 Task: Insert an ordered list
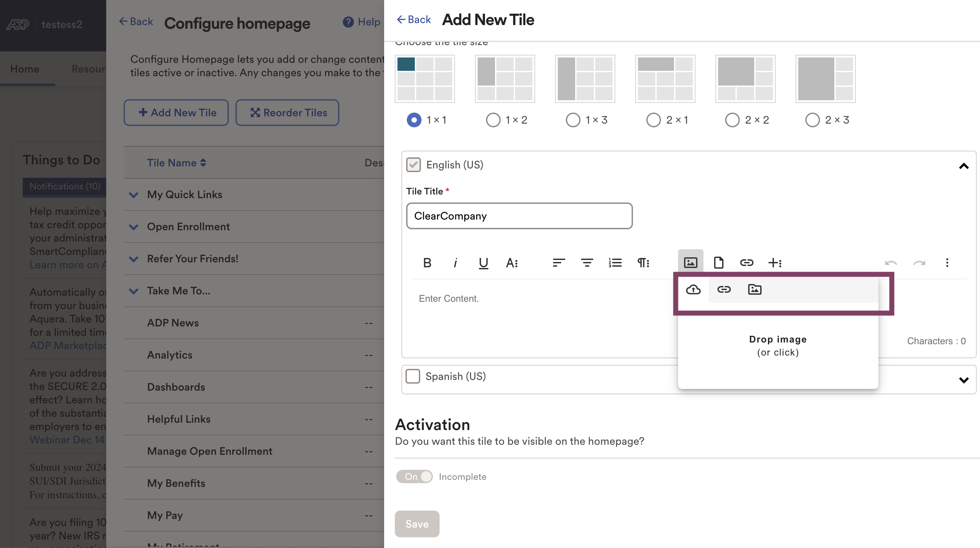[615, 263]
